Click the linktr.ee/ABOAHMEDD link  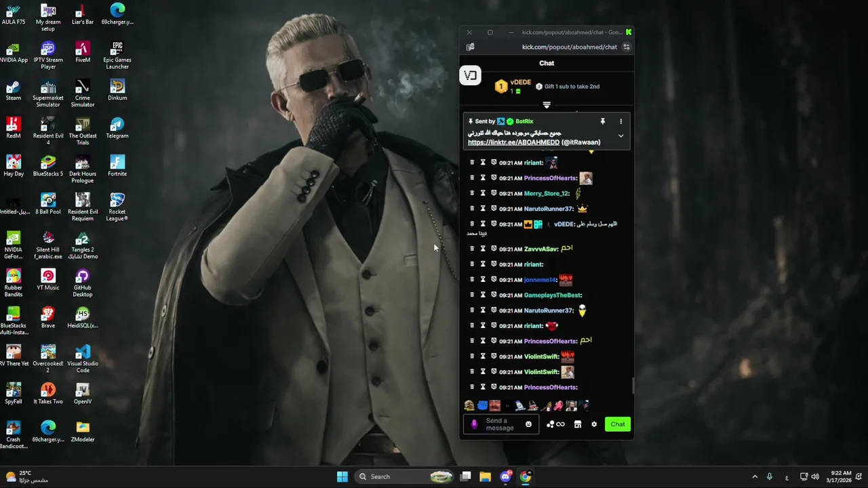click(x=513, y=142)
